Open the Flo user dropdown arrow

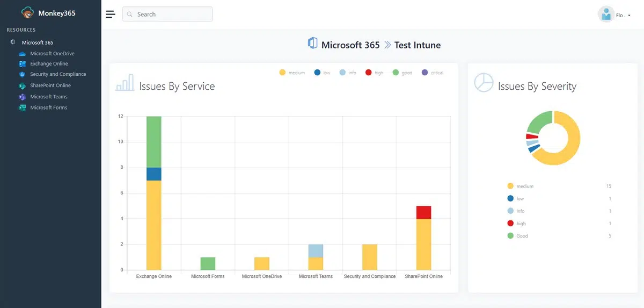point(629,16)
